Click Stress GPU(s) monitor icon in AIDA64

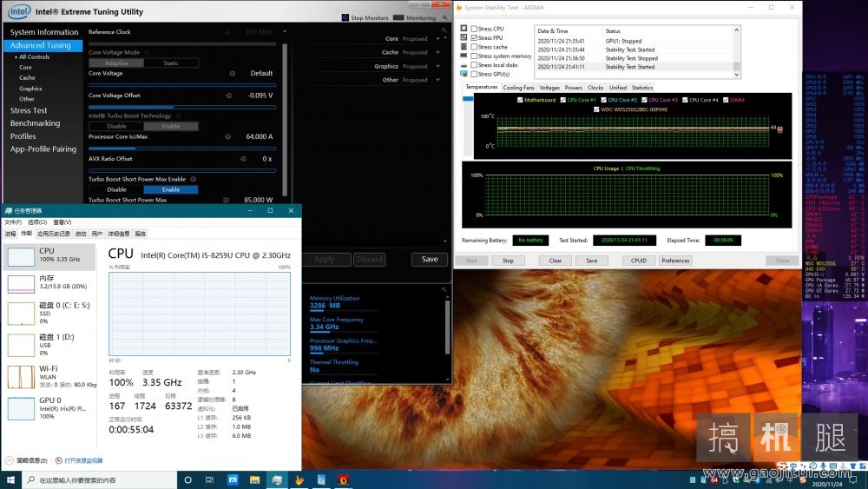[x=464, y=74]
